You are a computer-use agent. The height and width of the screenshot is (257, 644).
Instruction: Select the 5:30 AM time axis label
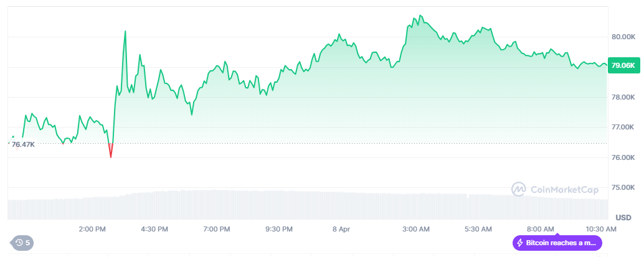[478, 229]
